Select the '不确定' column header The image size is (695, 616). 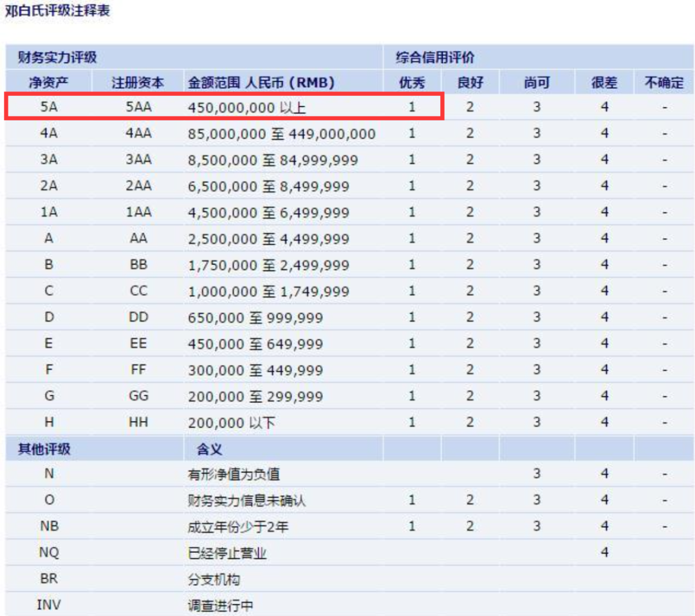(664, 82)
